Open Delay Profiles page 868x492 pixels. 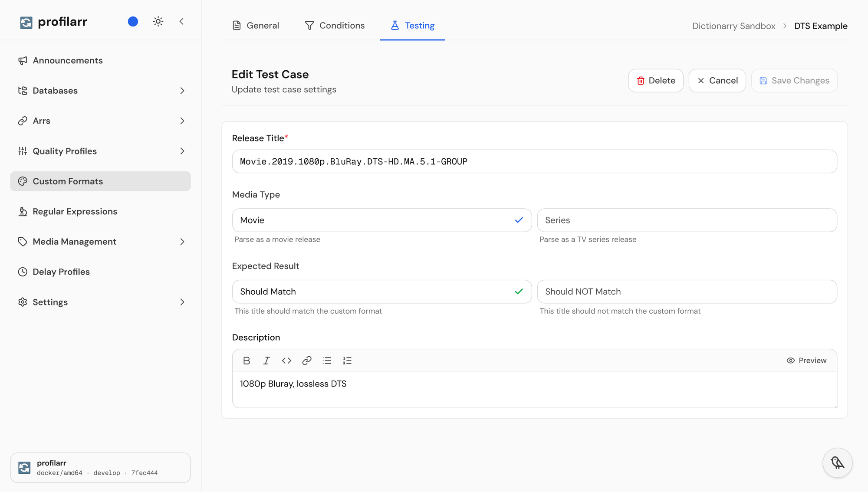[x=100, y=272]
